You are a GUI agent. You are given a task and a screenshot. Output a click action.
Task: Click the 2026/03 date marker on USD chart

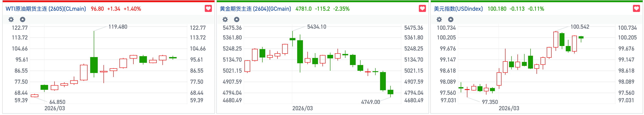tap(509, 108)
